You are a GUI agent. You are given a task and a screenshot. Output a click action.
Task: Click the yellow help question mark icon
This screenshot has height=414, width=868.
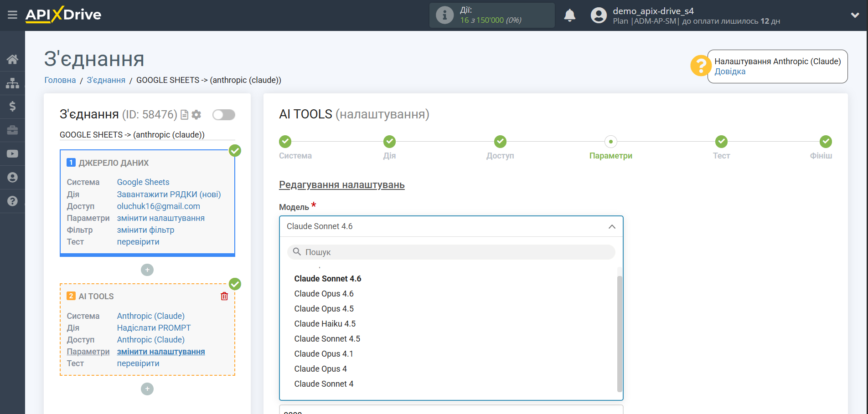(700, 66)
